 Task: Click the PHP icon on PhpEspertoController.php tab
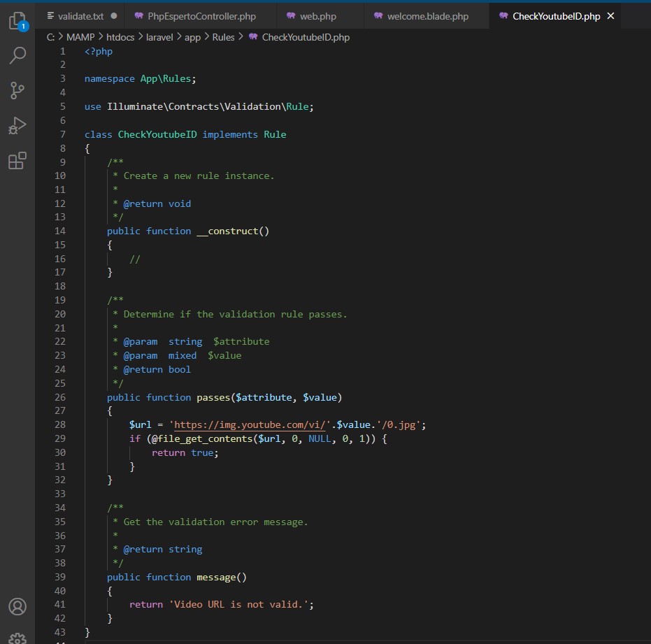(138, 16)
